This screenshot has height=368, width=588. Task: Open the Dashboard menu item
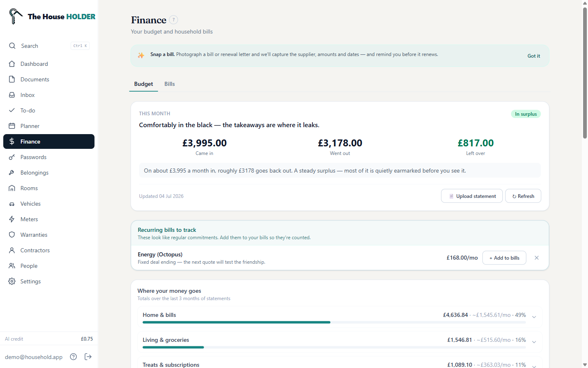[x=49, y=64]
